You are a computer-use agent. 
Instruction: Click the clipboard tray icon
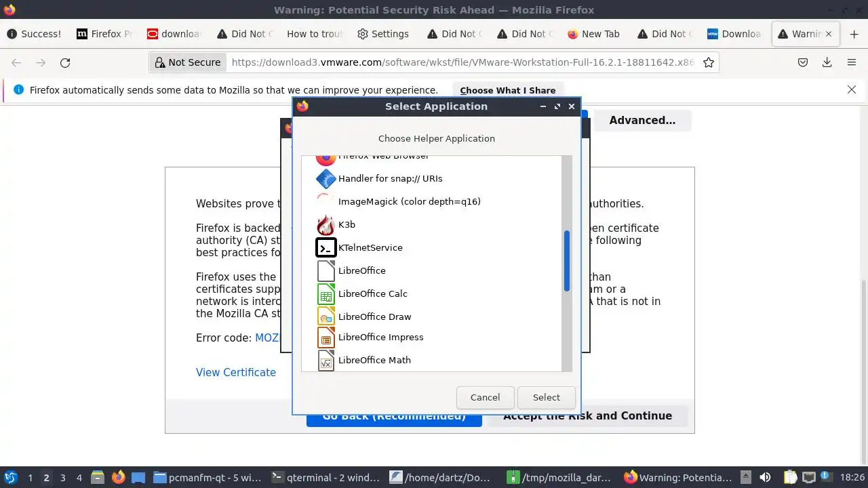[790, 477]
